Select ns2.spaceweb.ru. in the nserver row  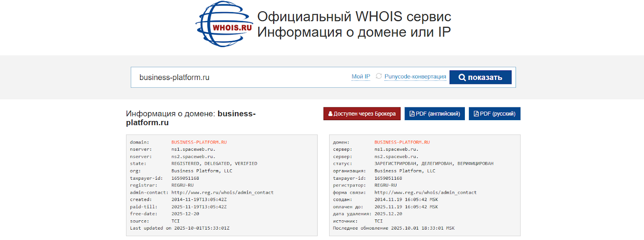tap(193, 156)
